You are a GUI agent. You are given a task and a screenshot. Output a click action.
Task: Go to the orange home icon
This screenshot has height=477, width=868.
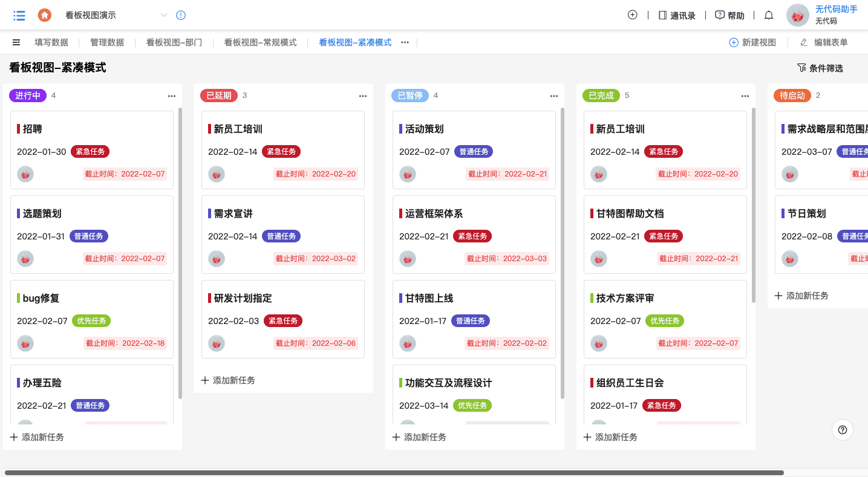point(44,16)
